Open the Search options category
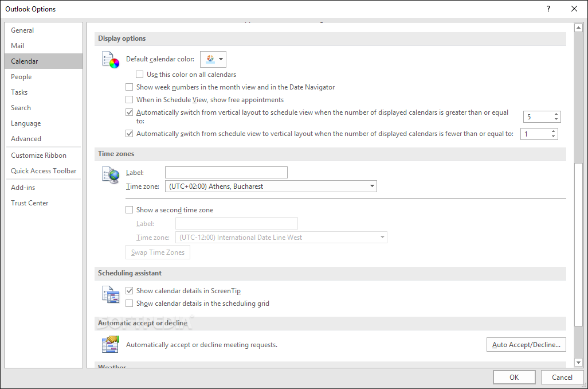This screenshot has width=588, height=389. [44, 108]
